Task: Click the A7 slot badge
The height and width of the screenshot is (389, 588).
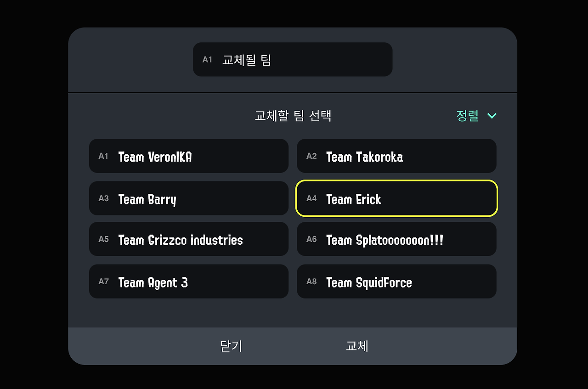Action: point(103,282)
